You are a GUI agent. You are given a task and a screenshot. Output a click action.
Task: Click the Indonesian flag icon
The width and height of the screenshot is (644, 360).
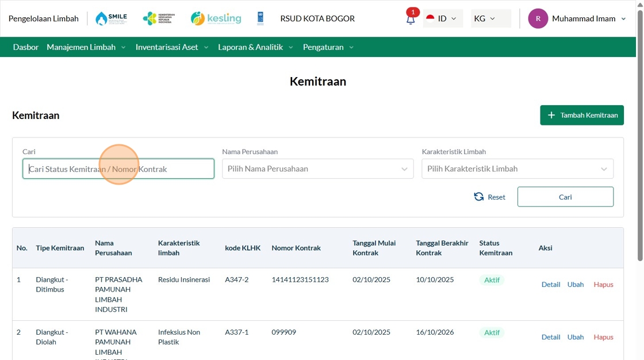[430, 18]
